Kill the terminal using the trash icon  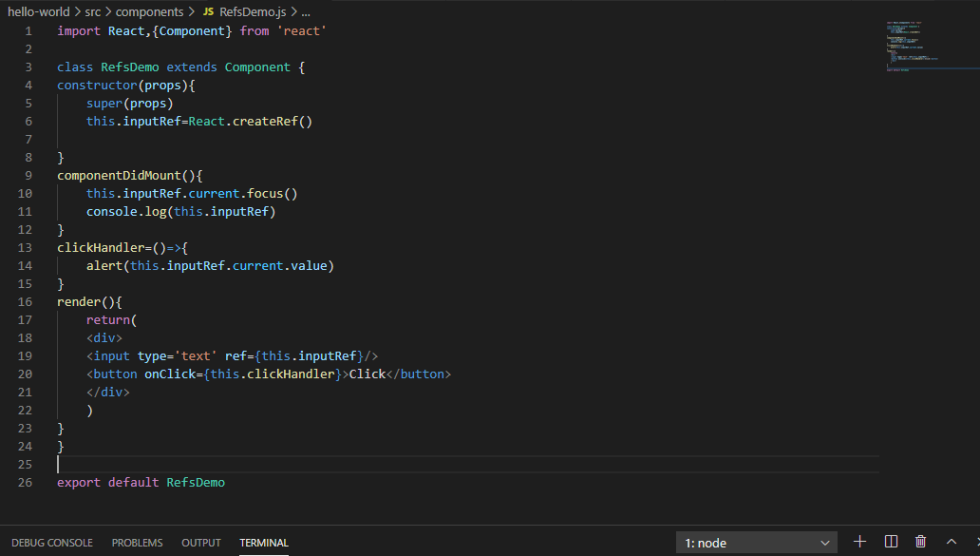[920, 543]
